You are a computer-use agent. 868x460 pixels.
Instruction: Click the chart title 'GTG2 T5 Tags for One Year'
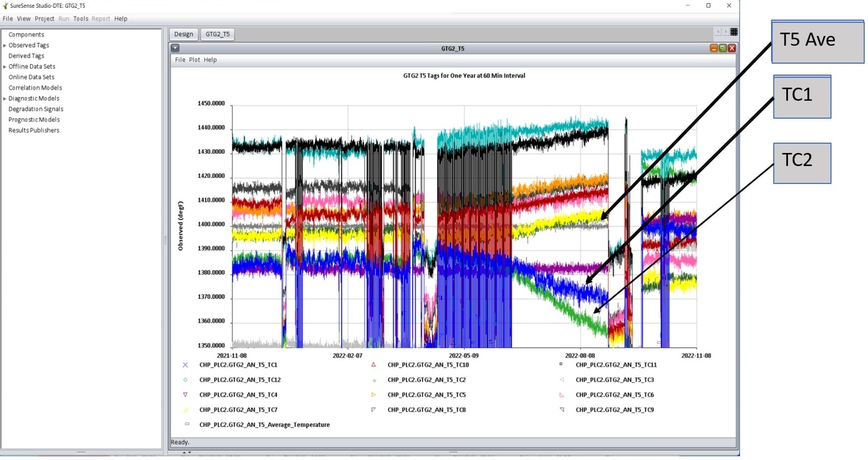pos(464,76)
